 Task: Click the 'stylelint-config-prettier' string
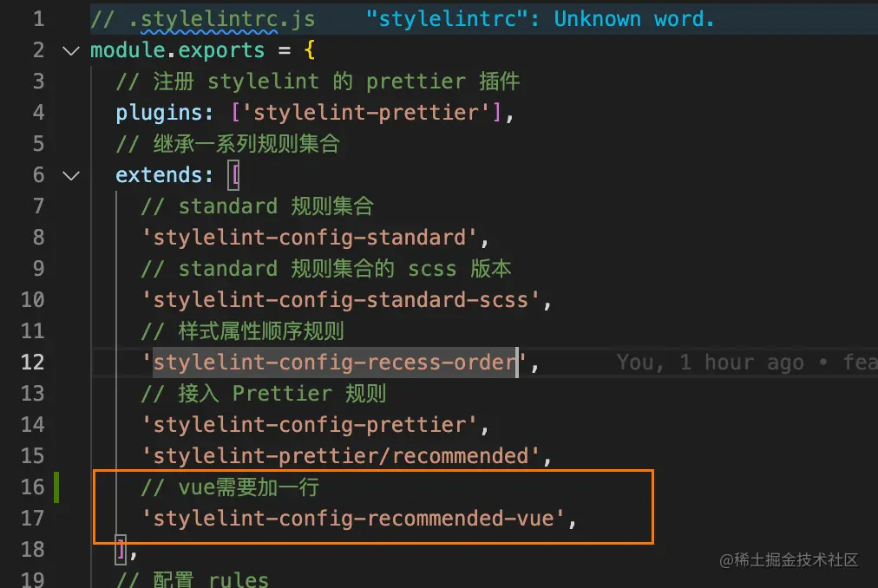pos(309,426)
